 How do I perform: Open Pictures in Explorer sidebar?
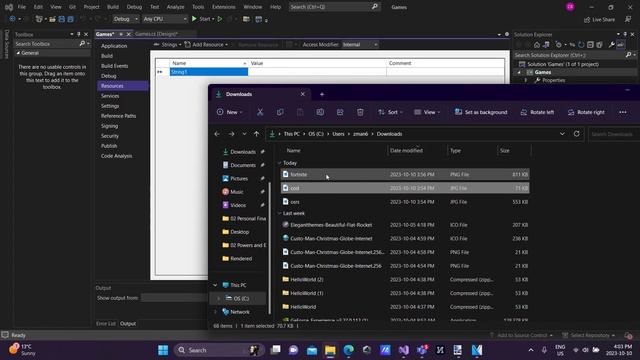[x=239, y=178]
